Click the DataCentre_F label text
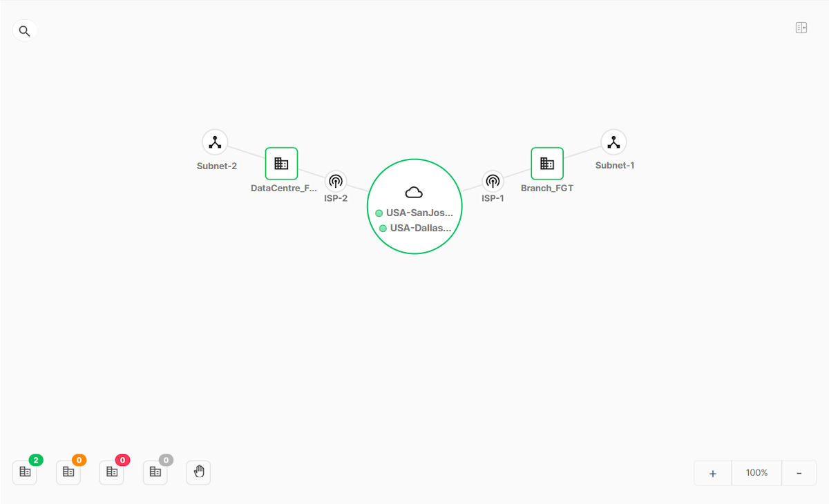The height and width of the screenshot is (504, 829). 283,187
